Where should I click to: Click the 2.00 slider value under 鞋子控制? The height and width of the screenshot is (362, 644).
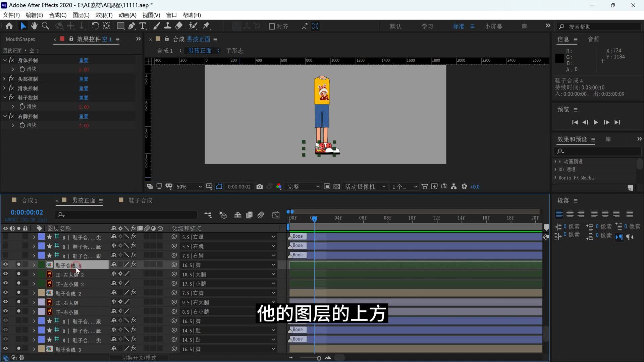[84, 107]
